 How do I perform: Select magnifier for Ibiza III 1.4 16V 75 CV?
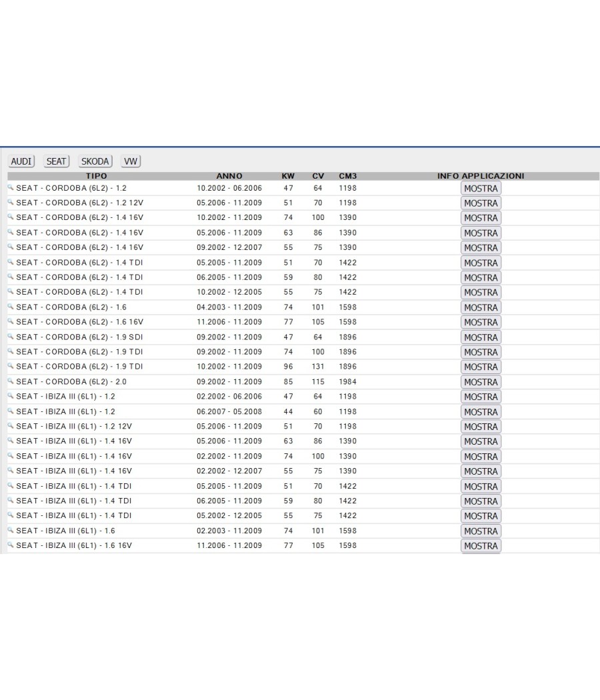click(11, 471)
